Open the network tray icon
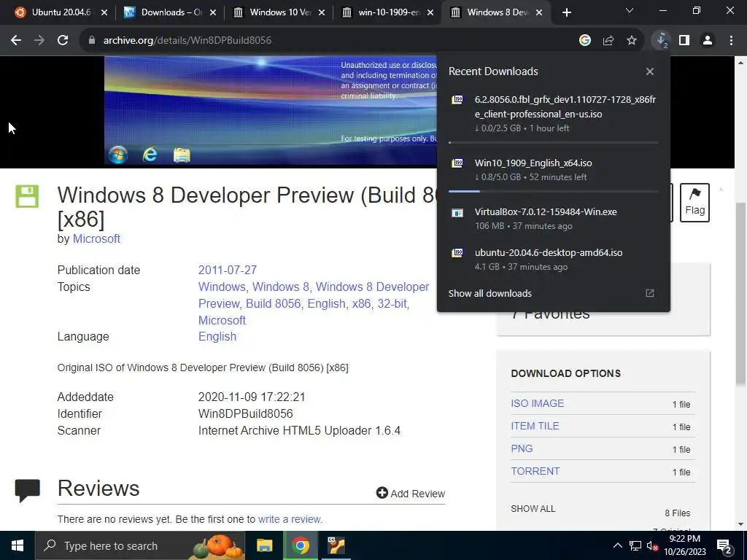 pyautogui.click(x=635, y=545)
